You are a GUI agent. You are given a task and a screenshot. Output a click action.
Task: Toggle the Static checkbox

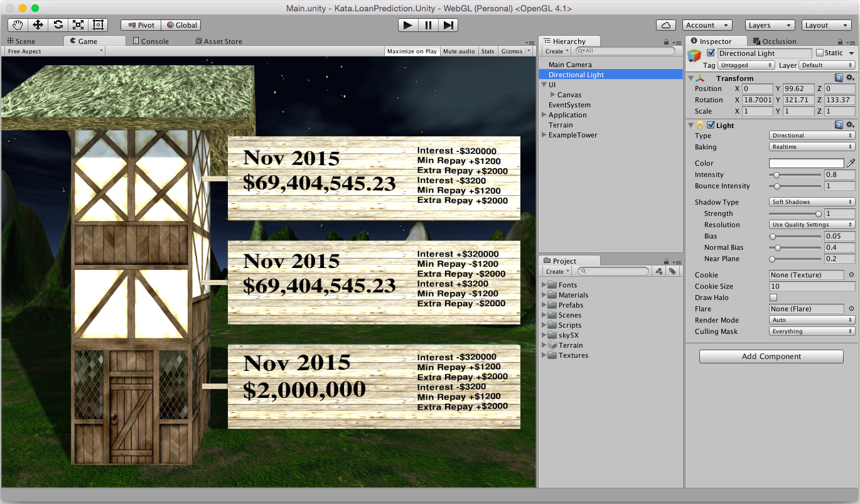[819, 53]
